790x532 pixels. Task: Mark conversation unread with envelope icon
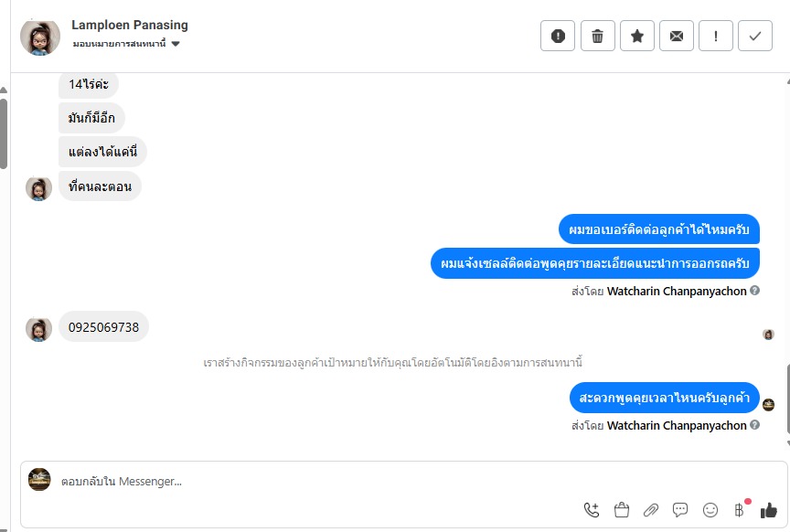click(x=677, y=37)
